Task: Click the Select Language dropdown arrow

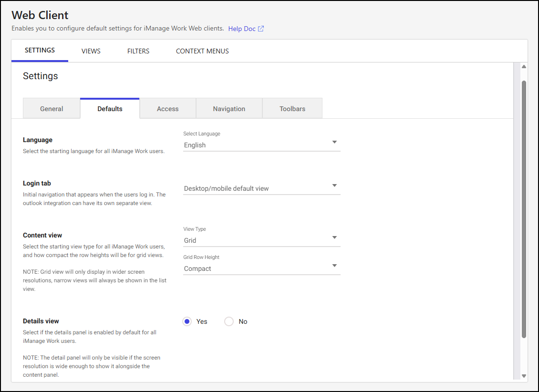Action: [x=334, y=142]
